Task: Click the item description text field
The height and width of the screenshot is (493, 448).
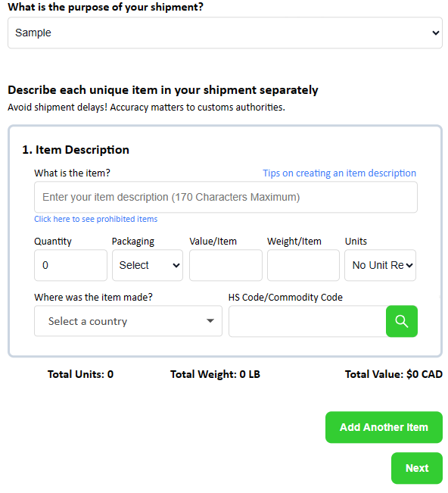Action: coord(226,197)
